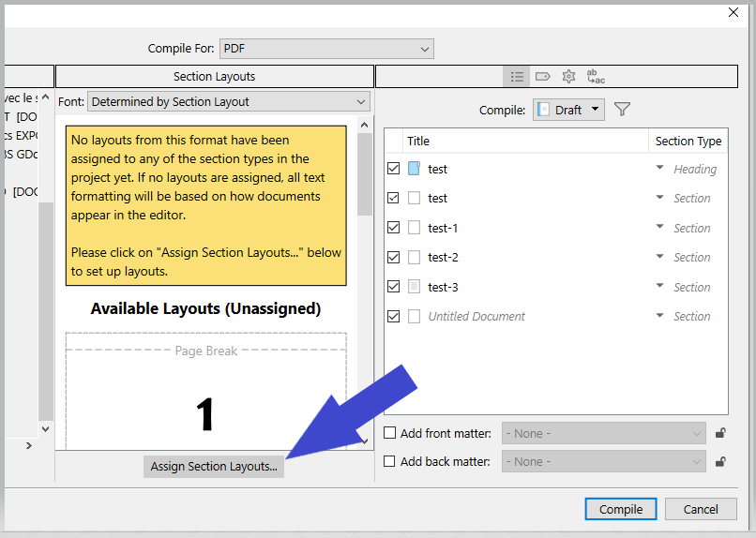Open the Contents list tab icon
The width and height of the screenshot is (756, 538).
(x=517, y=77)
